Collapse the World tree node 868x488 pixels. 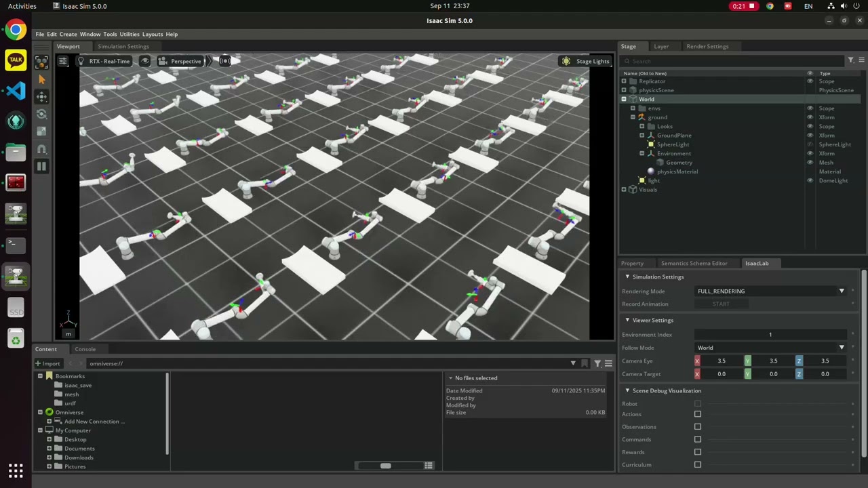click(x=624, y=99)
